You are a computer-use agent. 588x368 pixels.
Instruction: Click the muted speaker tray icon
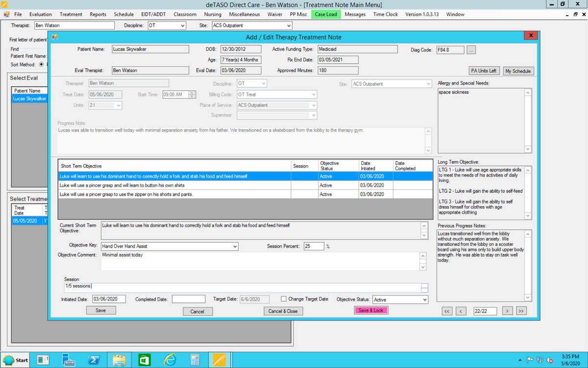(x=550, y=360)
